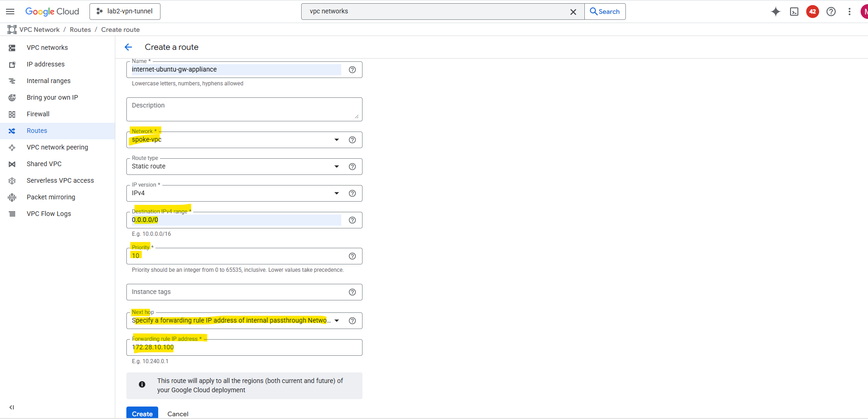The width and height of the screenshot is (868, 419).
Task: Show help for Destination IPv4 range
Action: click(352, 220)
